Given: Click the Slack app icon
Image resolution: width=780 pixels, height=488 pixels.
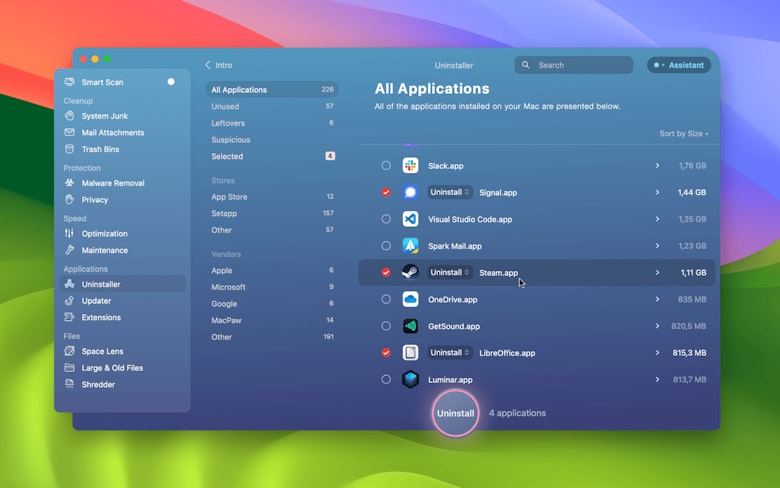Looking at the screenshot, I should coord(410,166).
